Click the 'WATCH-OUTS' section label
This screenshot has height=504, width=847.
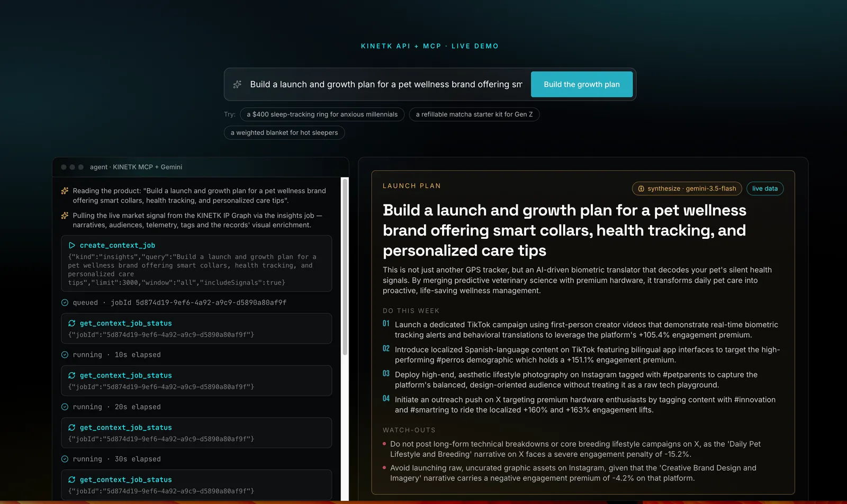pos(409,430)
